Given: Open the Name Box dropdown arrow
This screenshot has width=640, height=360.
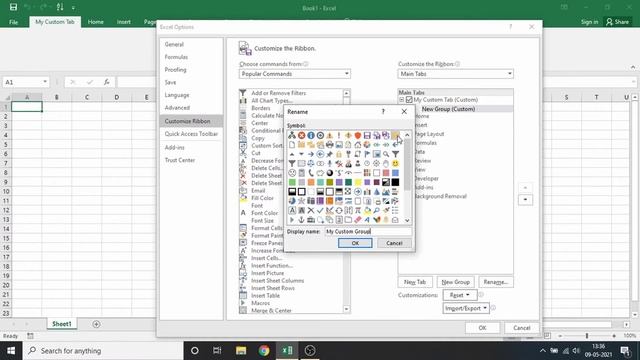Looking at the screenshot, I should (x=45, y=82).
